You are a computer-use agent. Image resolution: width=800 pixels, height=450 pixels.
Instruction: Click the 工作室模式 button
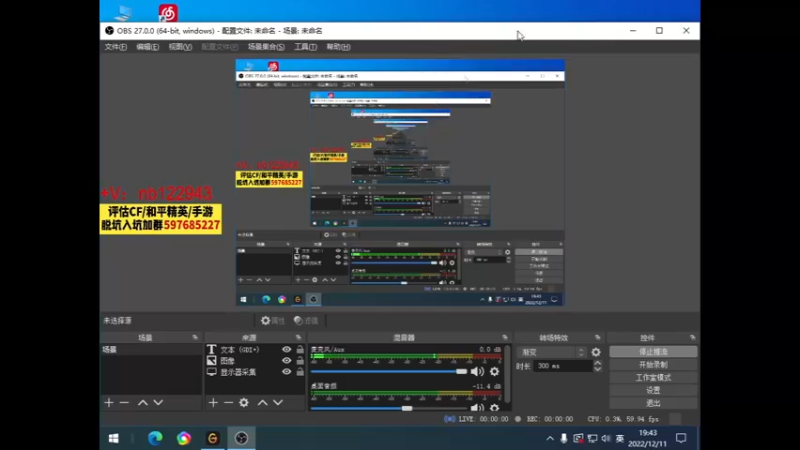point(653,378)
